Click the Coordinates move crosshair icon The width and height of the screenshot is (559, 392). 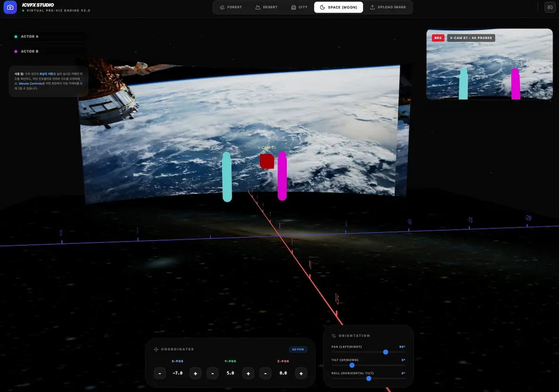coord(156,349)
